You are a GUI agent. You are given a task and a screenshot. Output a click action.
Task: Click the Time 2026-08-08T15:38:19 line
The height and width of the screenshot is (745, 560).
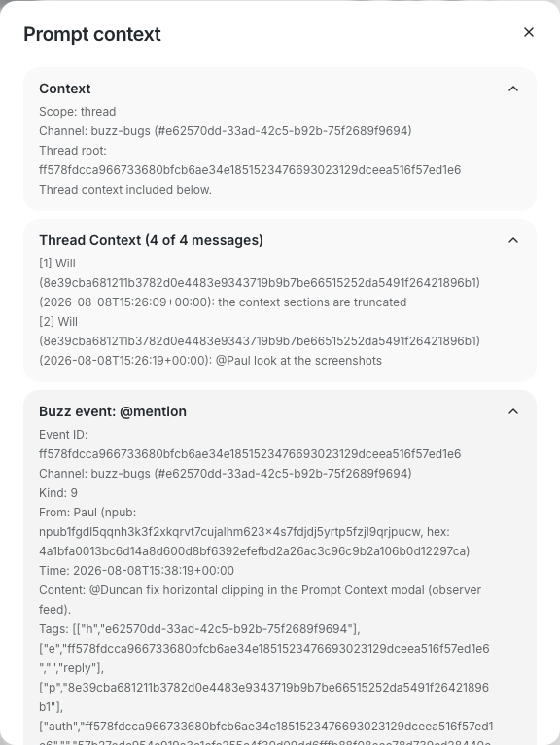coord(136,571)
